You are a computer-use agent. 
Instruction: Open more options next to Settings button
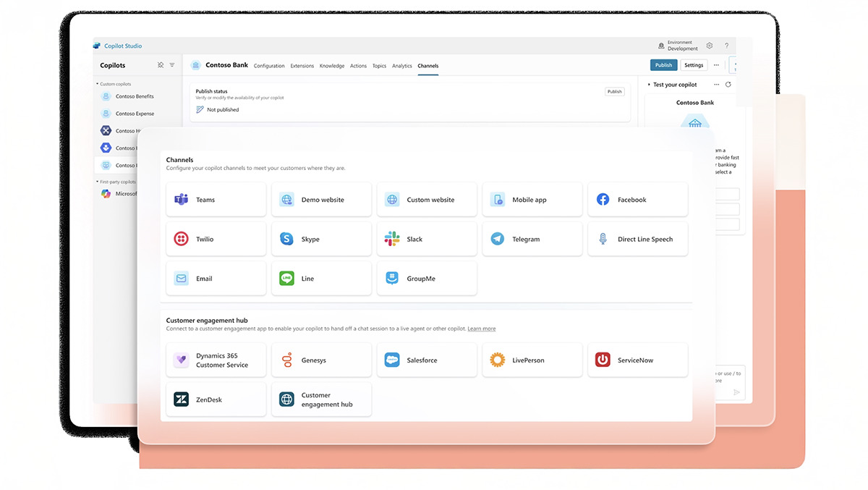pos(717,65)
